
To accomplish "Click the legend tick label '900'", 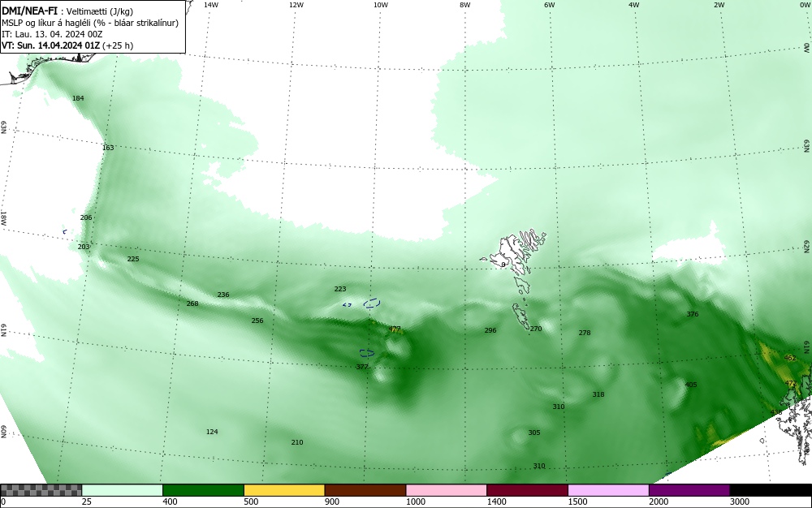I will [x=332, y=502].
